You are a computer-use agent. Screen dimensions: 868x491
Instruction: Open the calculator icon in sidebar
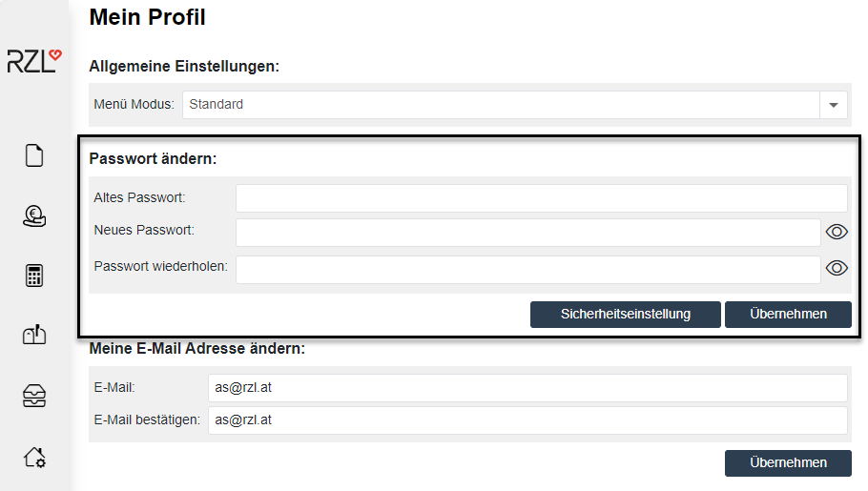point(34,276)
